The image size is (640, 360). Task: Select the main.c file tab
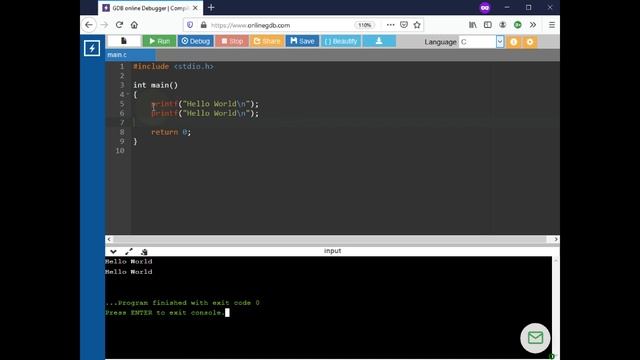click(130, 55)
